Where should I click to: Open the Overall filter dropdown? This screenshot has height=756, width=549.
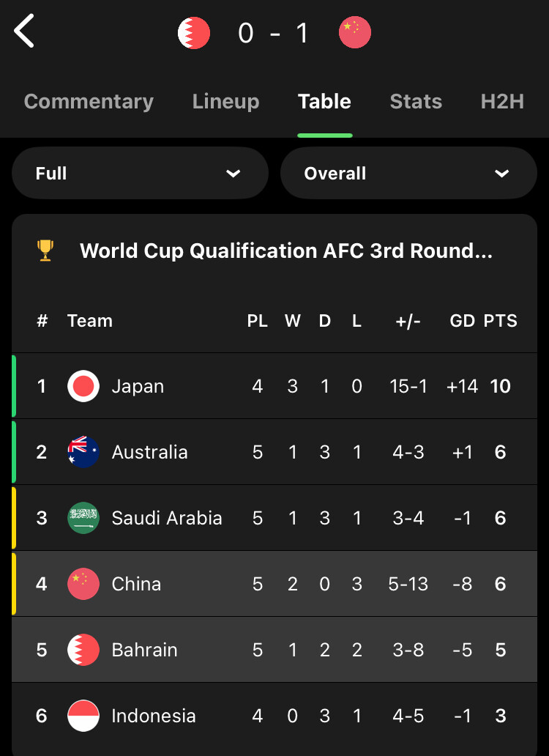pos(408,173)
